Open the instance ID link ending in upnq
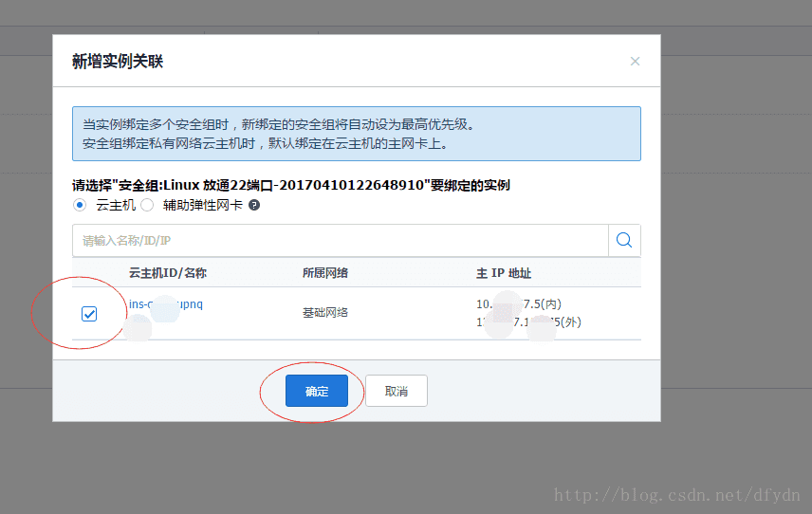The image size is (812, 514). pos(166,304)
